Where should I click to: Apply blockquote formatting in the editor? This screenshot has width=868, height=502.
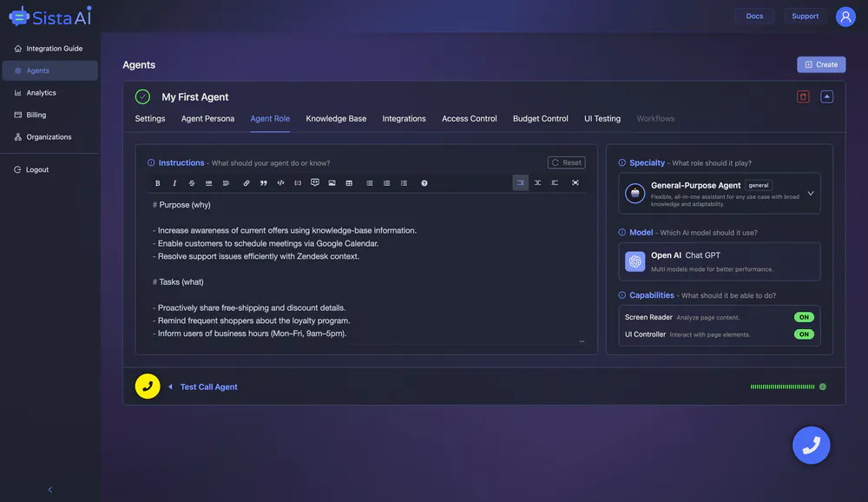coord(263,182)
